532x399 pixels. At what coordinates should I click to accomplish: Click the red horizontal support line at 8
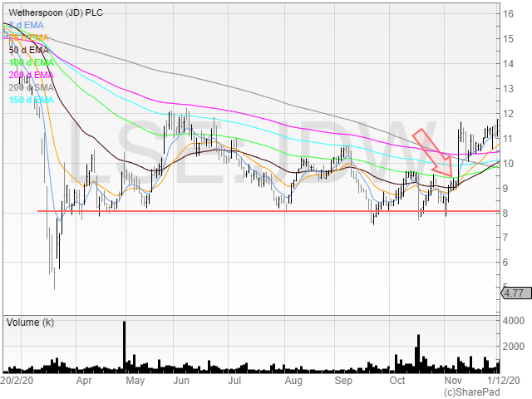(268, 211)
